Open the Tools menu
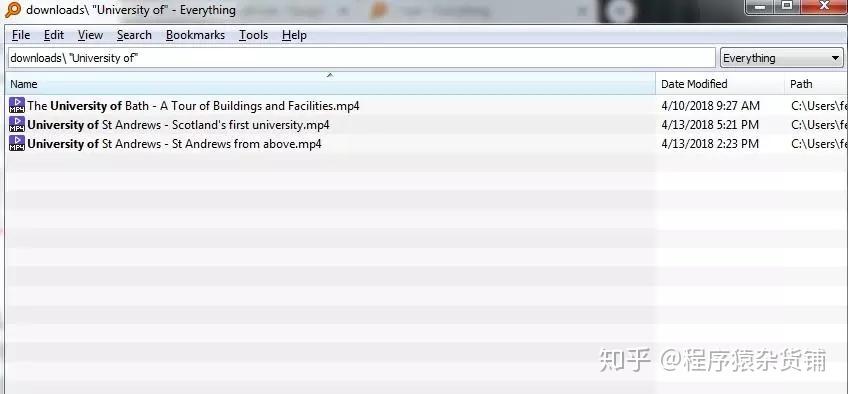 click(254, 35)
